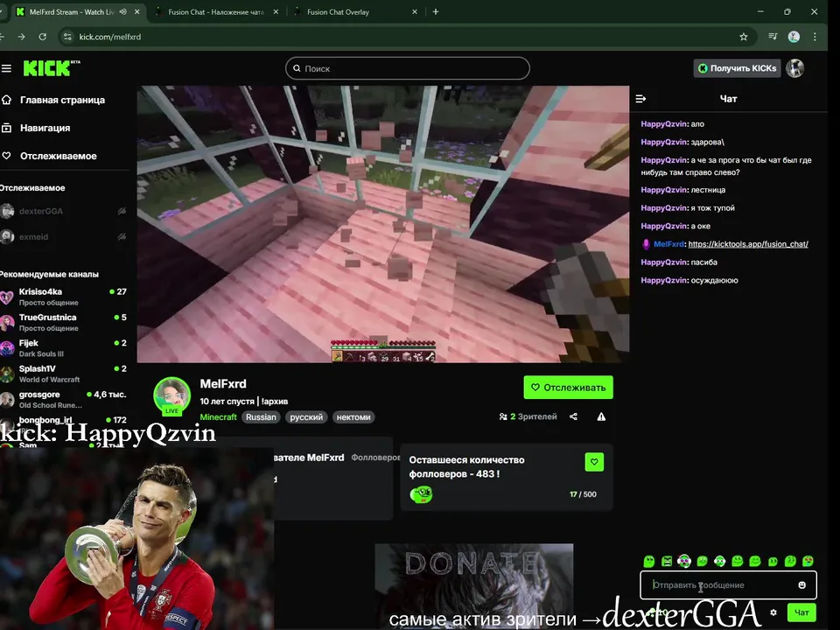Open followed channel dexterGGA
This screenshot has height=630, width=840.
coord(63,211)
